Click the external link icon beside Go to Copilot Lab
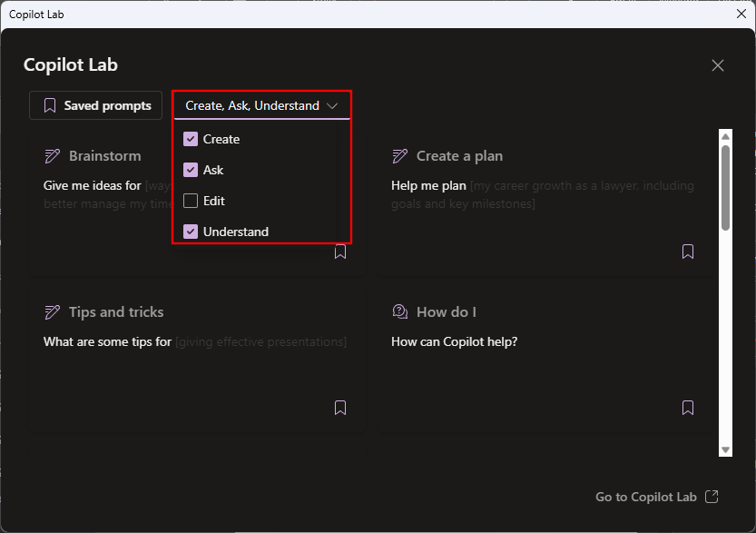The width and height of the screenshot is (756, 533). point(712,497)
